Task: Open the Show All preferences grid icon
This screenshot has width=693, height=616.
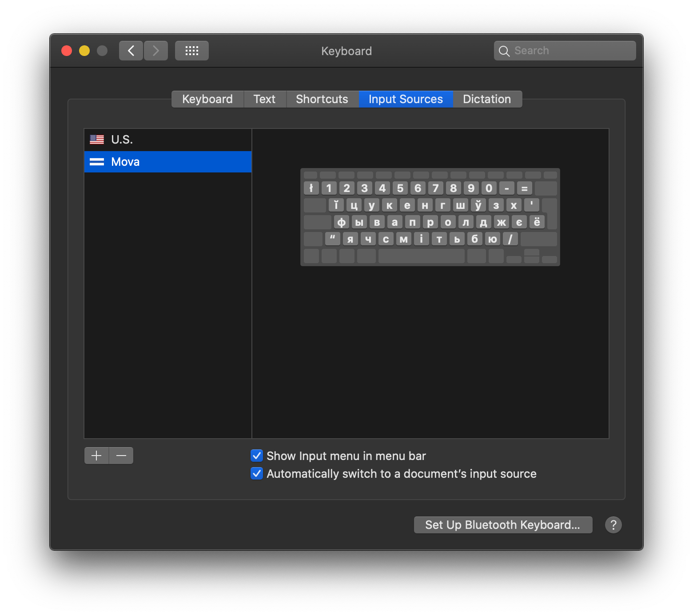Action: pos(191,50)
